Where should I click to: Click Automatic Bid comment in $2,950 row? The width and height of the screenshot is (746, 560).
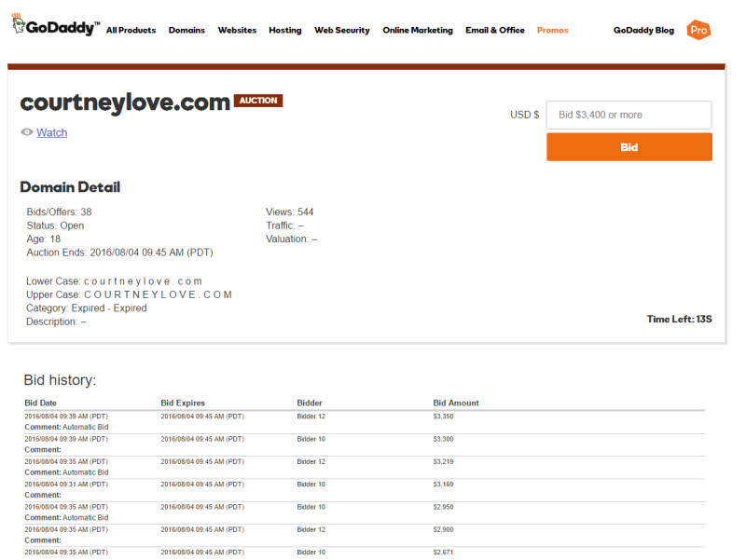(66, 517)
